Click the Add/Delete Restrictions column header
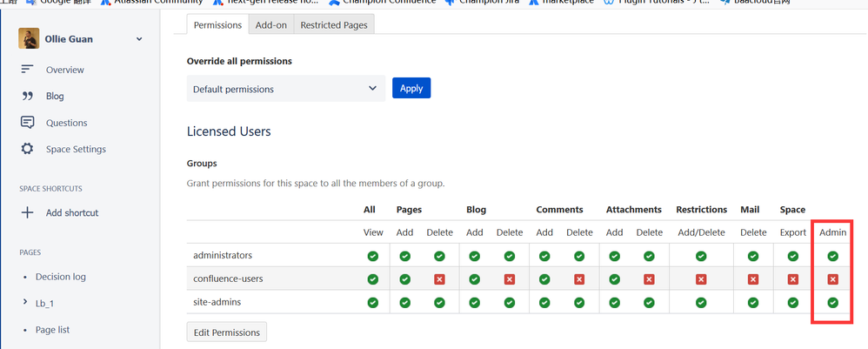868x349 pixels. [x=701, y=232]
